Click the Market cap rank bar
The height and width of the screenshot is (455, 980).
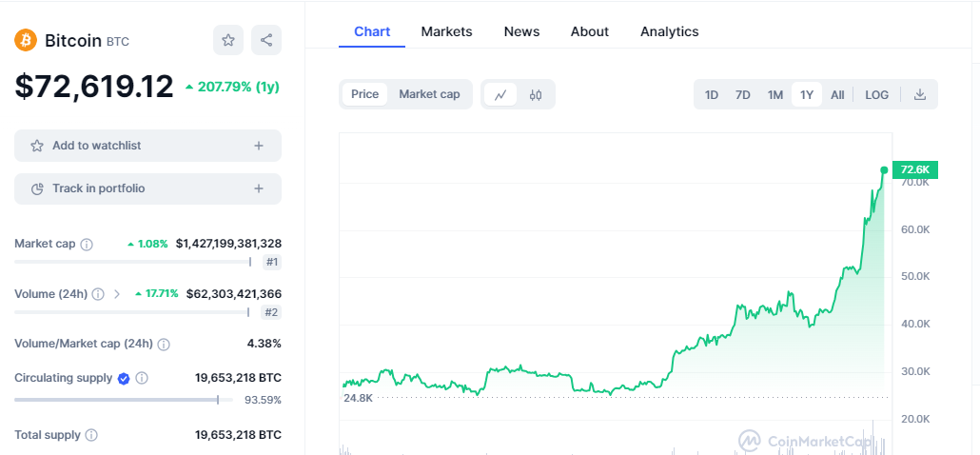(132, 263)
